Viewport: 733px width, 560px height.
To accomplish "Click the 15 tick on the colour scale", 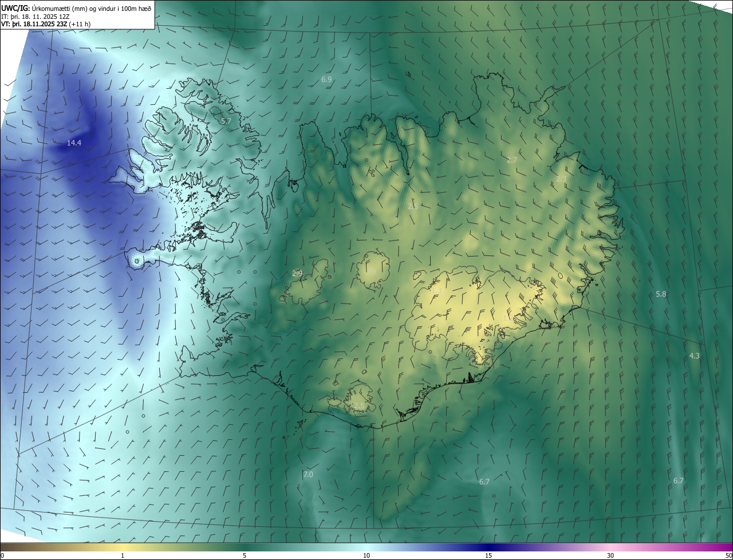I will [488, 555].
